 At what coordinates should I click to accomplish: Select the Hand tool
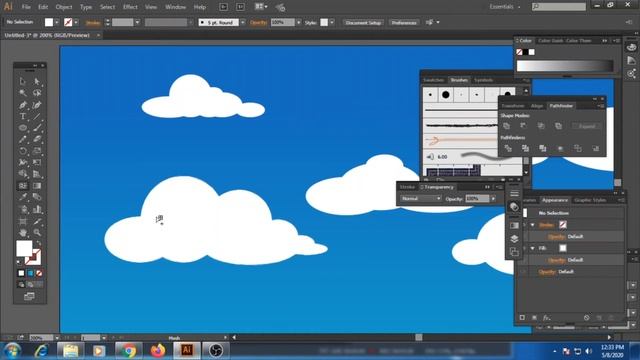coord(22,233)
